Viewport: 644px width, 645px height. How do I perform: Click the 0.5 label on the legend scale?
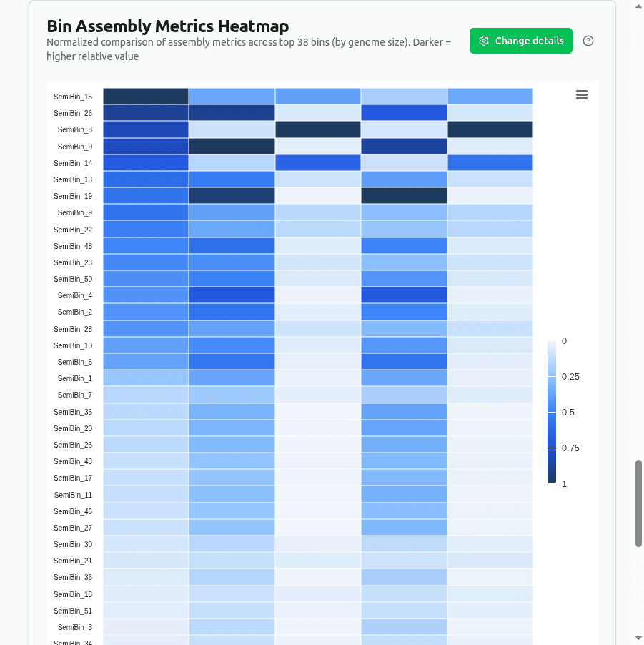click(x=568, y=412)
